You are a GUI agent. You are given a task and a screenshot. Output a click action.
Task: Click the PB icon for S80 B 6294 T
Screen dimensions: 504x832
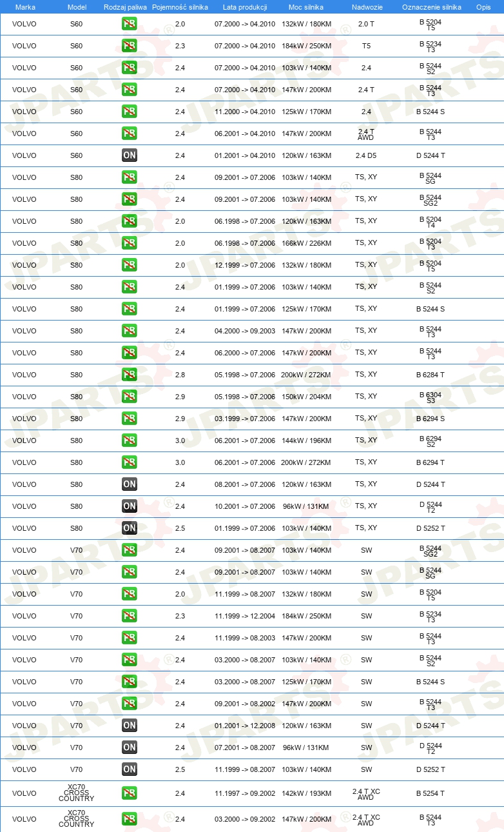pos(129,463)
